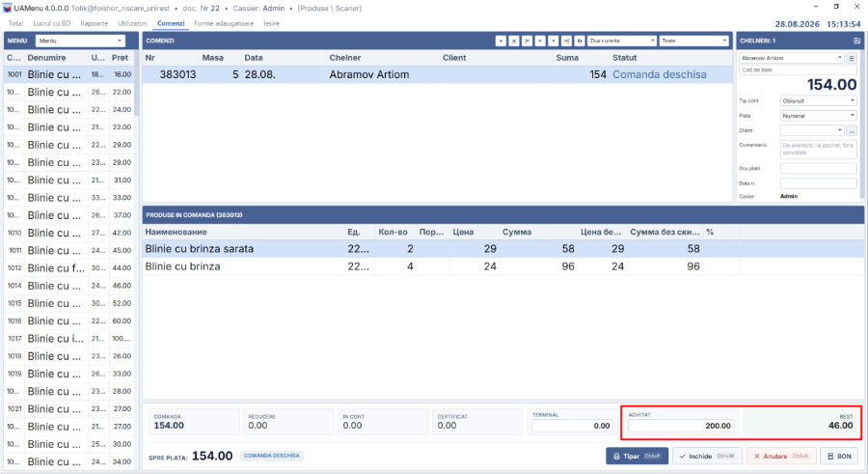
Task: Click the Anulare cancel button
Action: coord(781,457)
